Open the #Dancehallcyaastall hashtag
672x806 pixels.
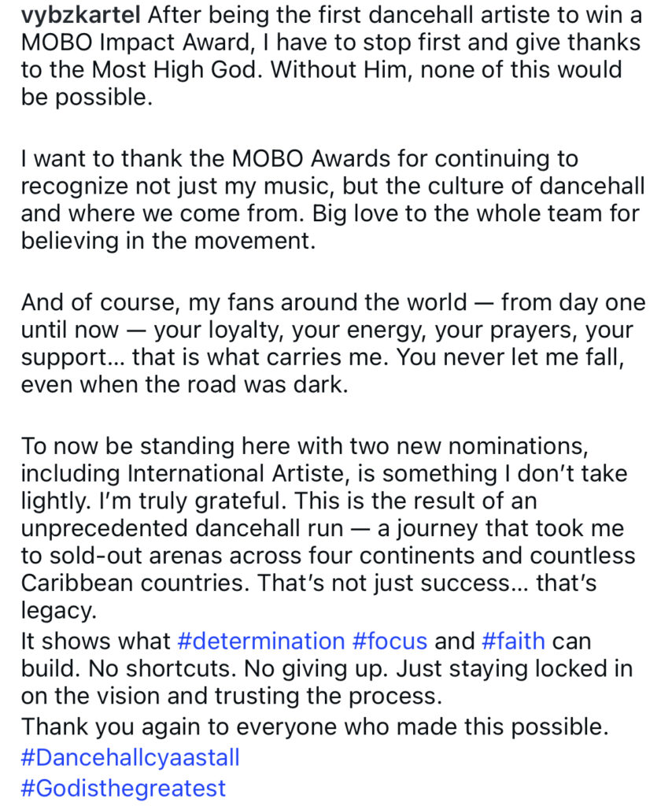point(130,758)
